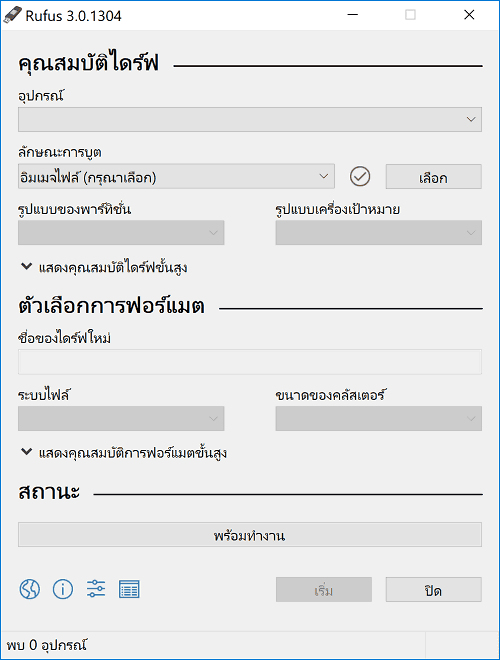Image resolution: width=500 pixels, height=660 pixels.
Task: Click the ปิด close button
Action: (434, 589)
